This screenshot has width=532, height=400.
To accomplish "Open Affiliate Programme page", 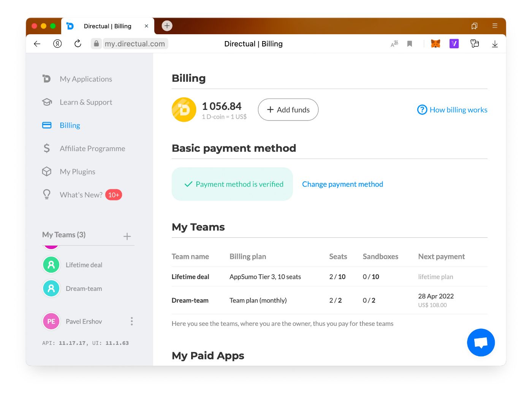I will pyautogui.click(x=92, y=149).
